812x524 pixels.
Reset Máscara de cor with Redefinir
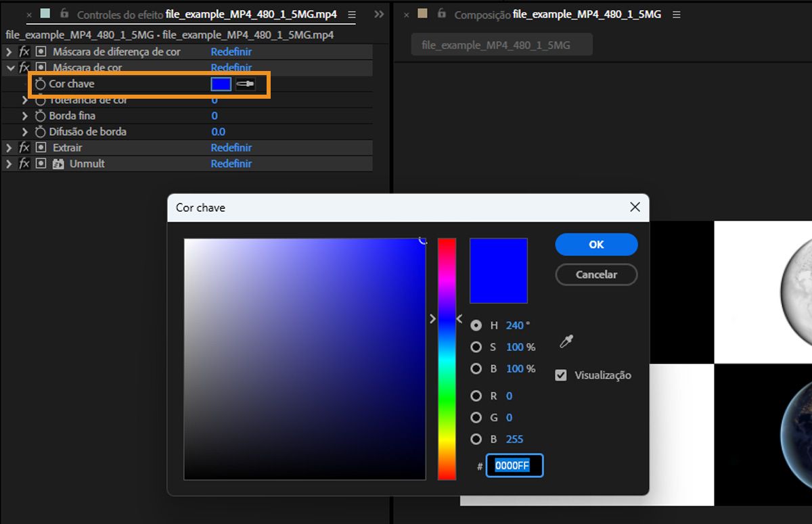(x=231, y=68)
